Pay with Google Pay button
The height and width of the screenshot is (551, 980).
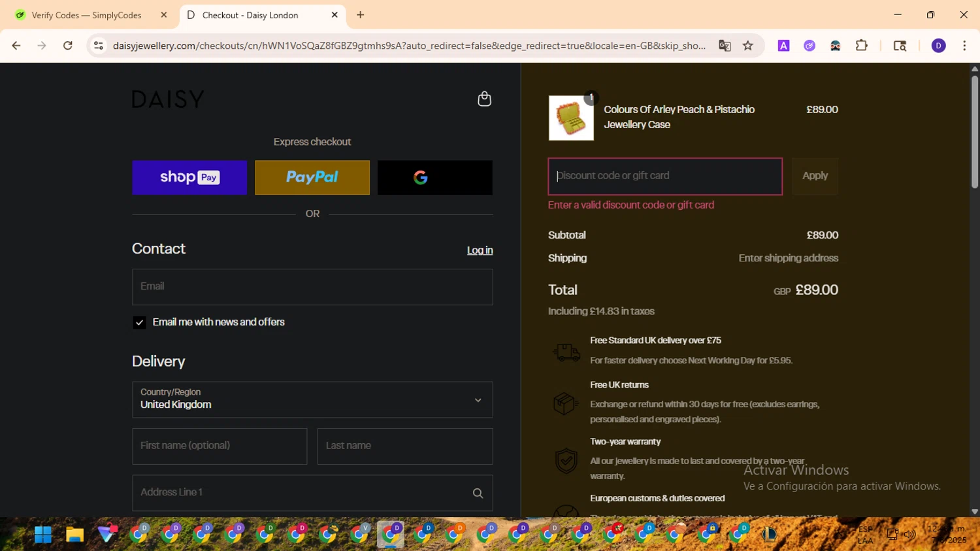(435, 177)
